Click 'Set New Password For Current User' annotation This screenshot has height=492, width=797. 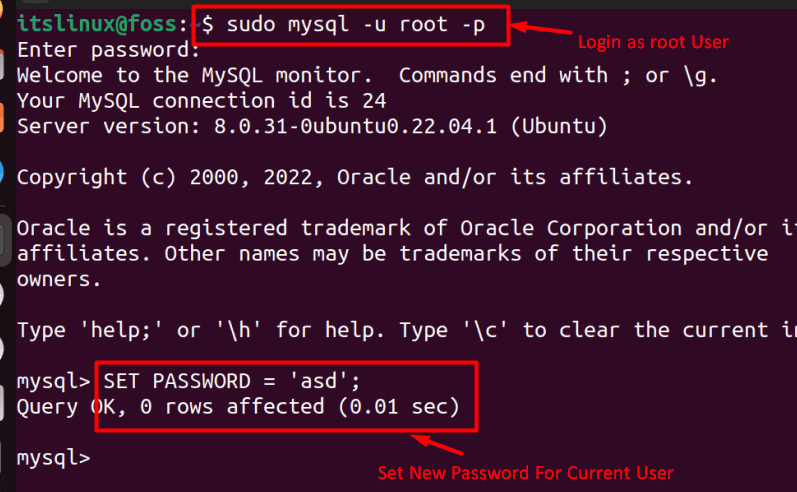coord(526,473)
